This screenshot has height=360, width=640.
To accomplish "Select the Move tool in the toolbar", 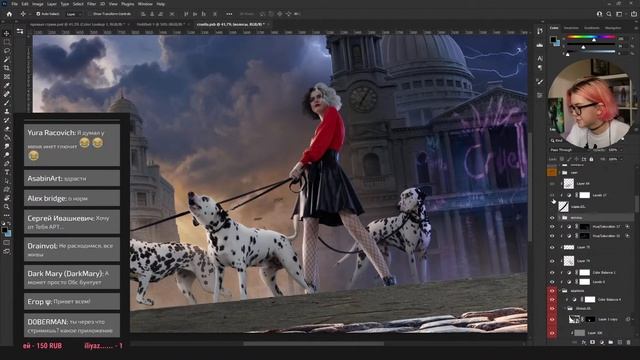I will pyautogui.click(x=7, y=33).
